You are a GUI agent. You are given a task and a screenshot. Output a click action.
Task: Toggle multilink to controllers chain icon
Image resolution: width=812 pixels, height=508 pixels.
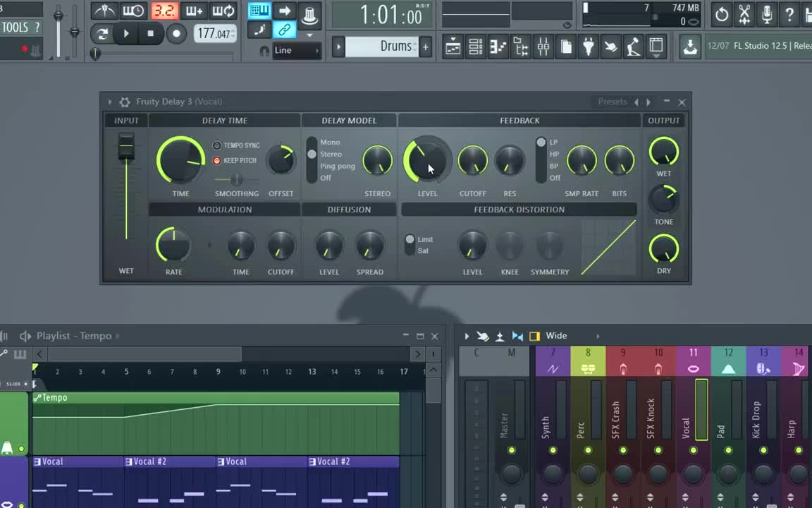coord(284,30)
